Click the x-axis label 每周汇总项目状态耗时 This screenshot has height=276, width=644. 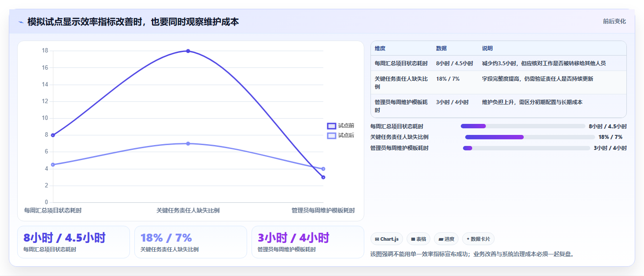tap(53, 211)
